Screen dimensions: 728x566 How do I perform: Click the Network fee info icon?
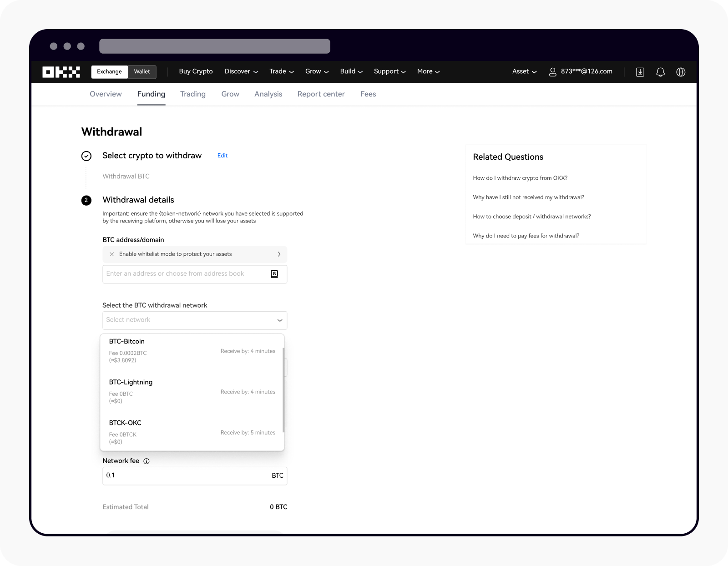coord(147,461)
